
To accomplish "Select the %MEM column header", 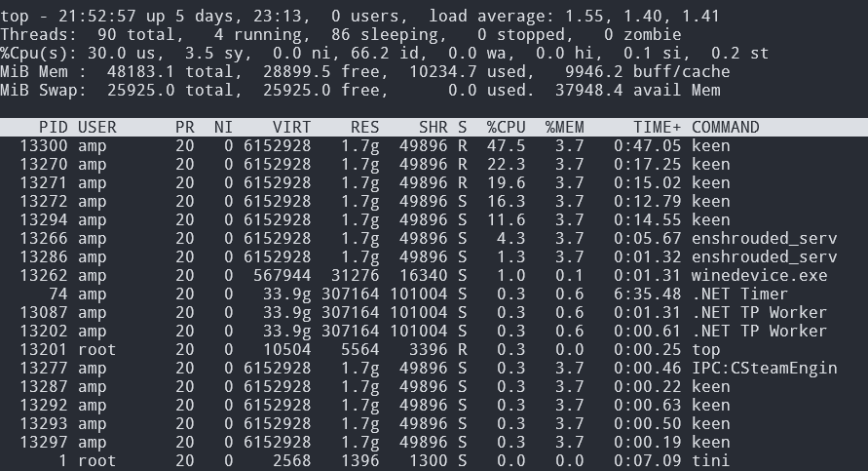I will [564, 127].
